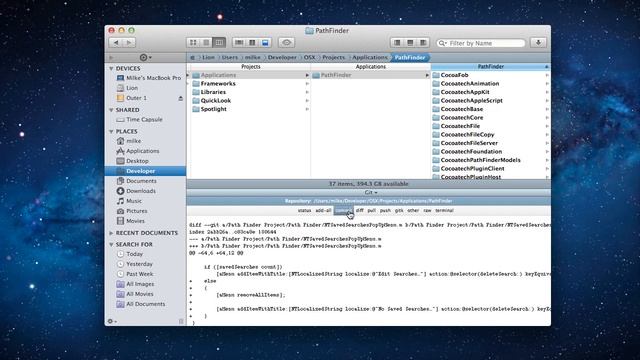Screen dimensions: 640x360
Task: Select the Lion drive in the sidebar
Action: point(127,88)
